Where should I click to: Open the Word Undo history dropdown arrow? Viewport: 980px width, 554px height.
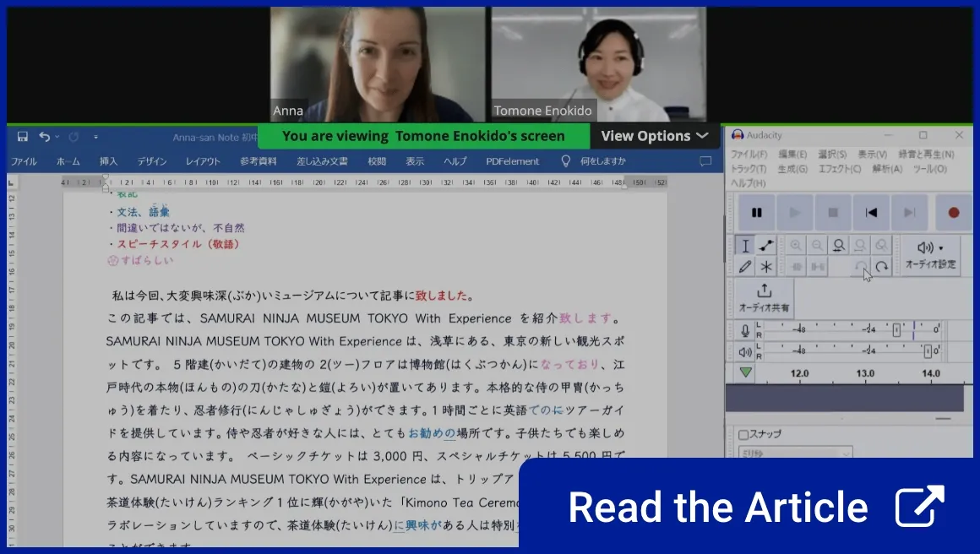(x=57, y=137)
